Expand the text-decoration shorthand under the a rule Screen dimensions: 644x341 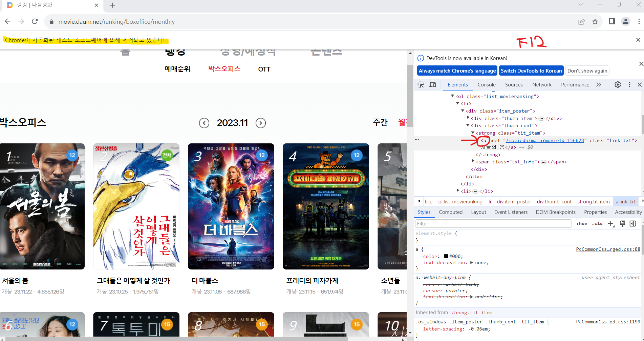(471, 262)
